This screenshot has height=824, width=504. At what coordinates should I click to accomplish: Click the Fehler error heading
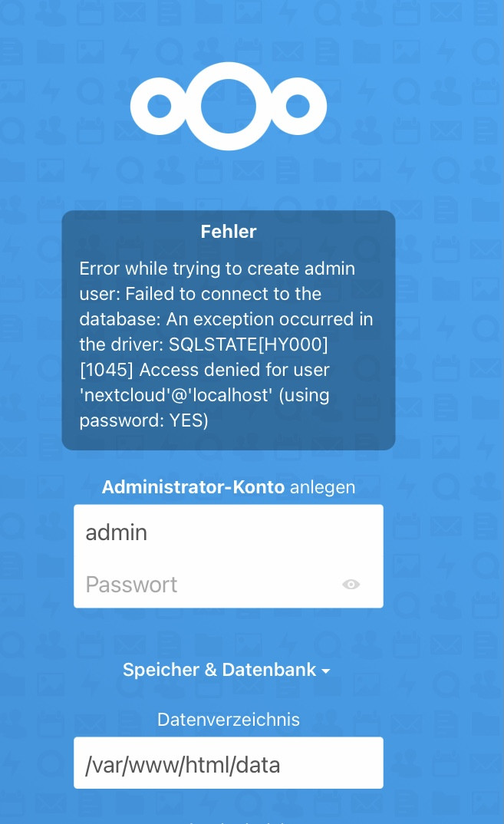229,231
